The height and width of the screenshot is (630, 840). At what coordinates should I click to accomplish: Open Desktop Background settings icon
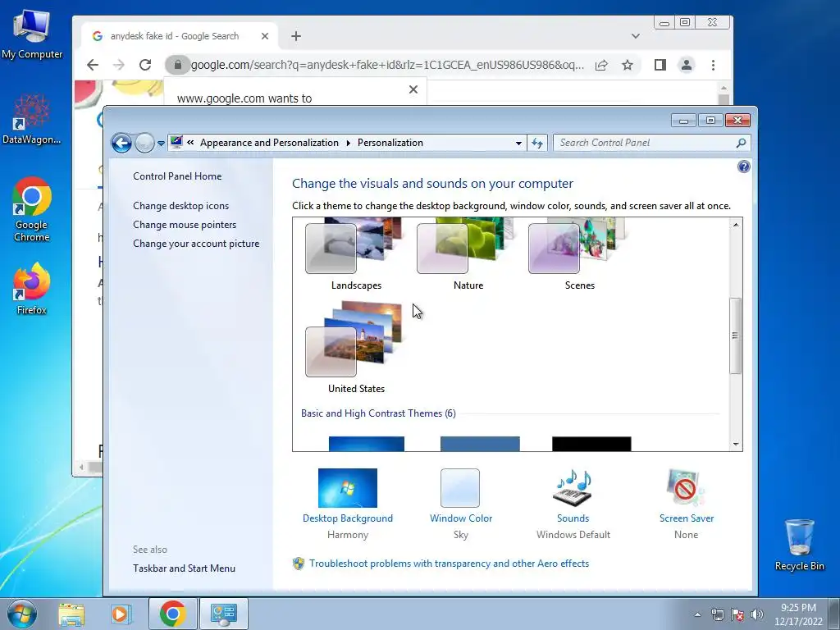pos(348,488)
